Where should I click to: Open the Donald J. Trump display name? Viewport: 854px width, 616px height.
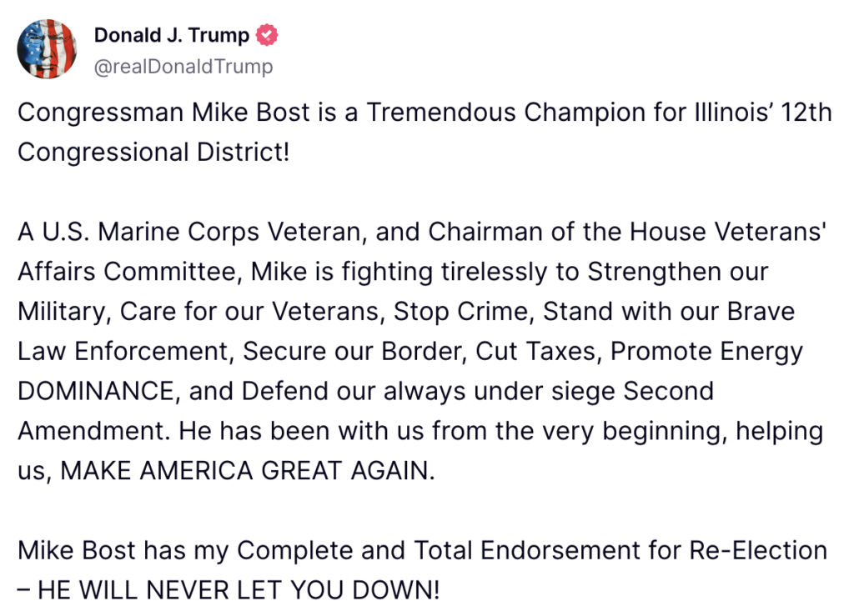pyautogui.click(x=171, y=36)
